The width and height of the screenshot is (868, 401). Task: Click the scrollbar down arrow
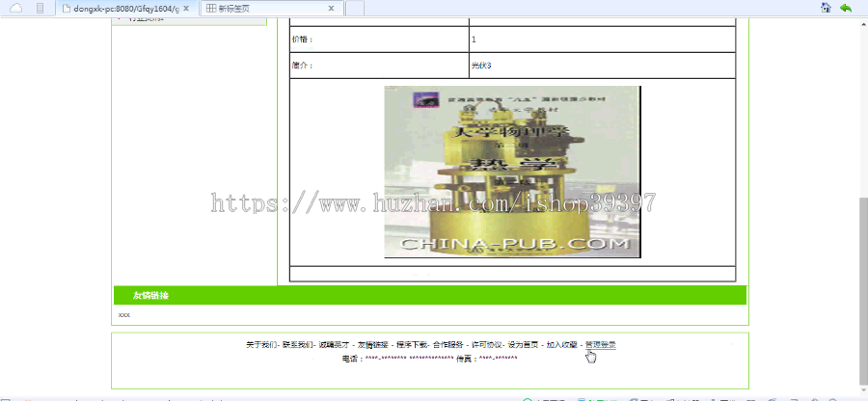[863, 388]
